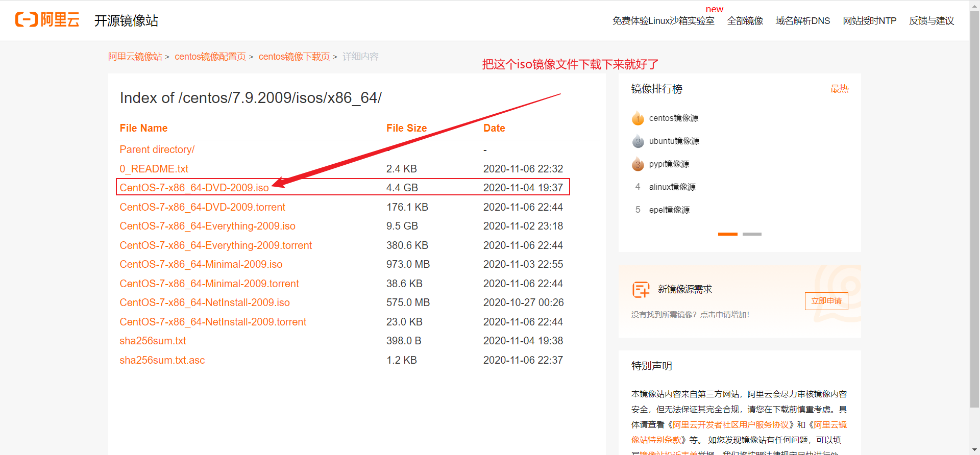Open the 全部镜像 menu item
This screenshot has height=455, width=980.
point(745,21)
